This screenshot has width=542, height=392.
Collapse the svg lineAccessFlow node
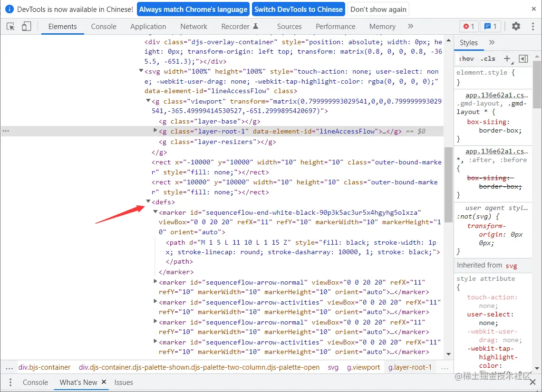tap(141, 71)
